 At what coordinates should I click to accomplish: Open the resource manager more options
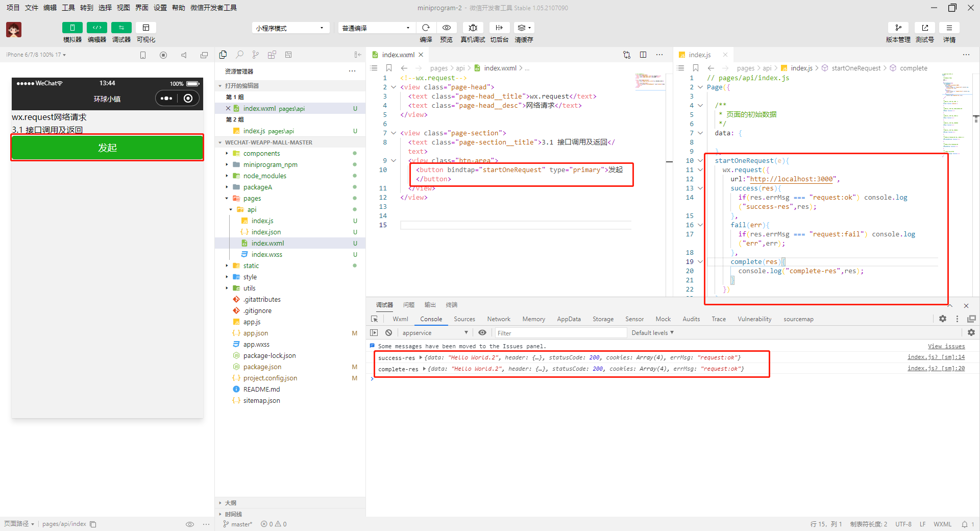pos(352,71)
